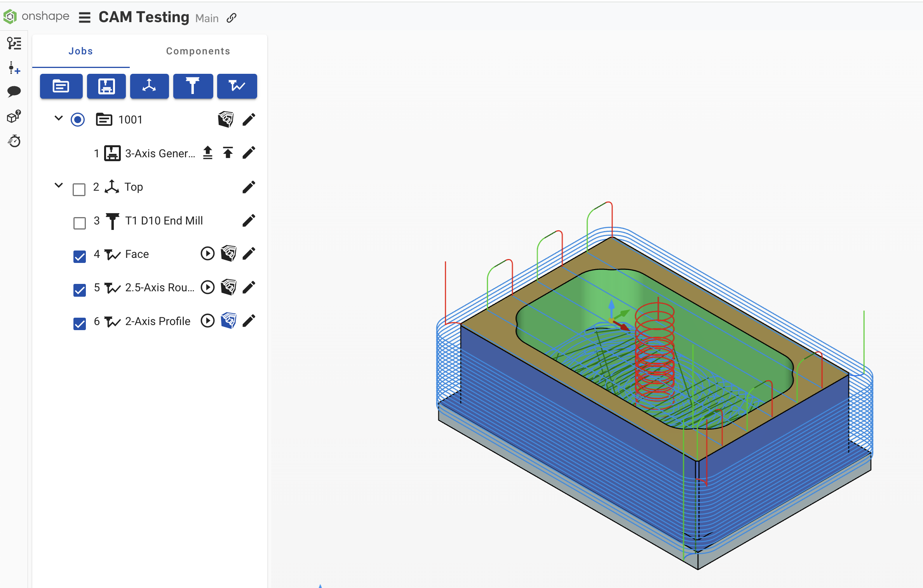Select the radio button for job 1001
This screenshot has width=923, height=588.
78,120
